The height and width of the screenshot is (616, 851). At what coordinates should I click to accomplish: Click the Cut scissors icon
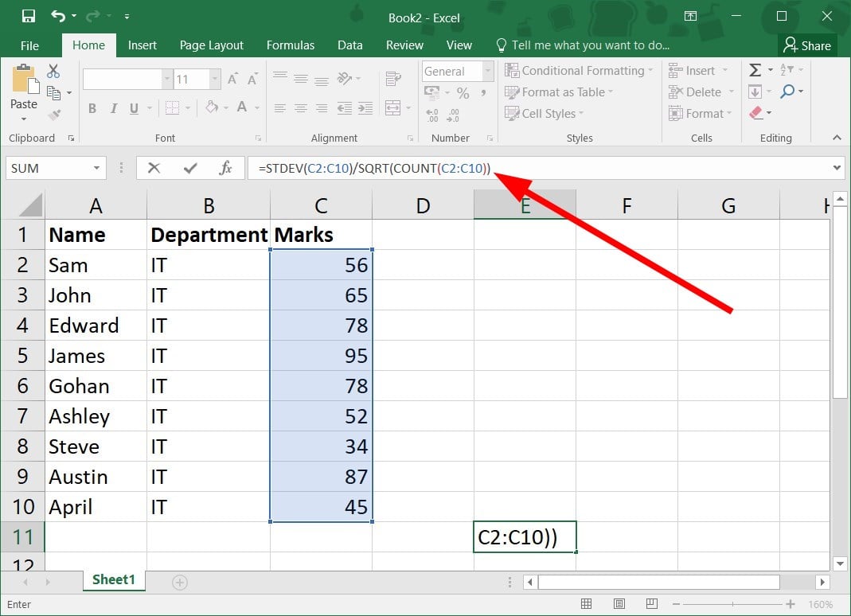coord(53,71)
